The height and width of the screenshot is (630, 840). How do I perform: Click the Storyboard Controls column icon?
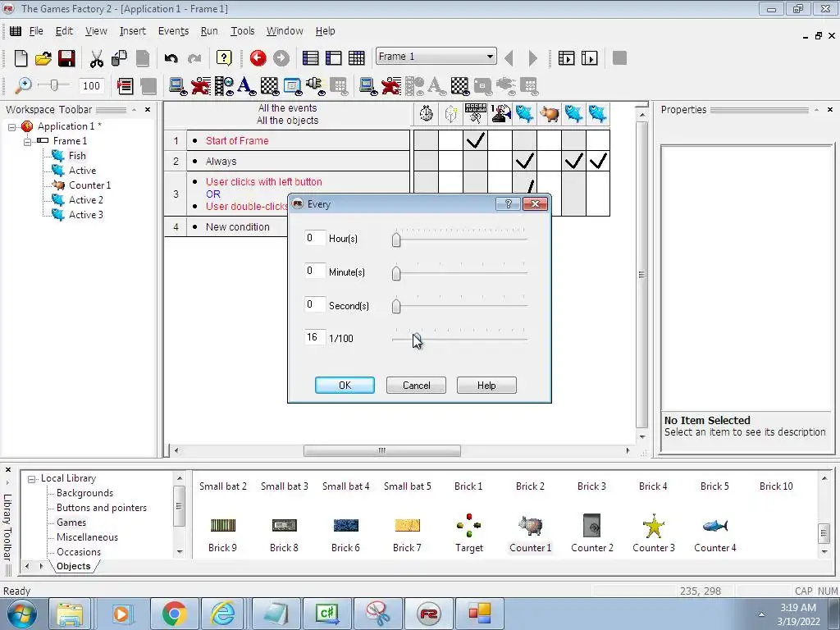(476, 113)
